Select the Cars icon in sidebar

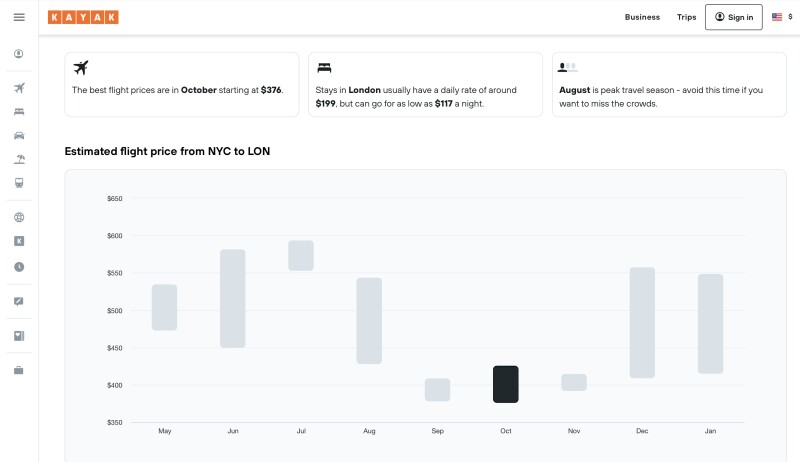[19, 135]
